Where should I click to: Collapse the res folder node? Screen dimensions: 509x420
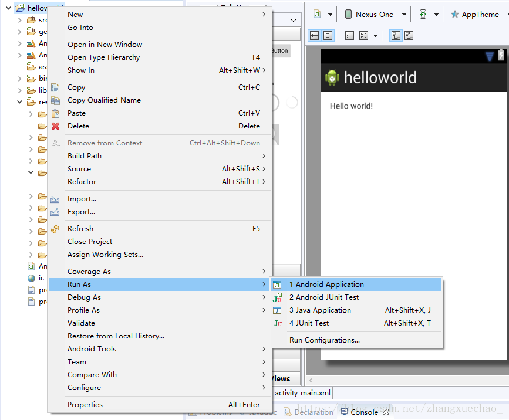point(20,102)
